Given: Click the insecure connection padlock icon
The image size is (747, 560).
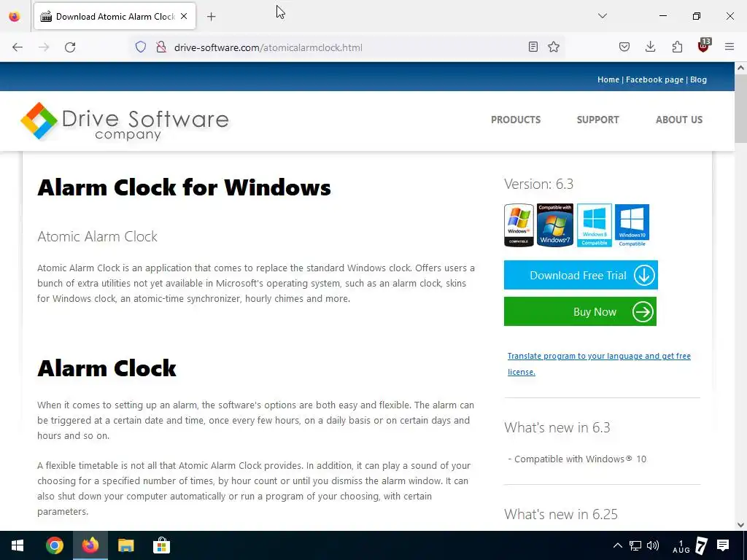Looking at the screenshot, I should tap(161, 47).
